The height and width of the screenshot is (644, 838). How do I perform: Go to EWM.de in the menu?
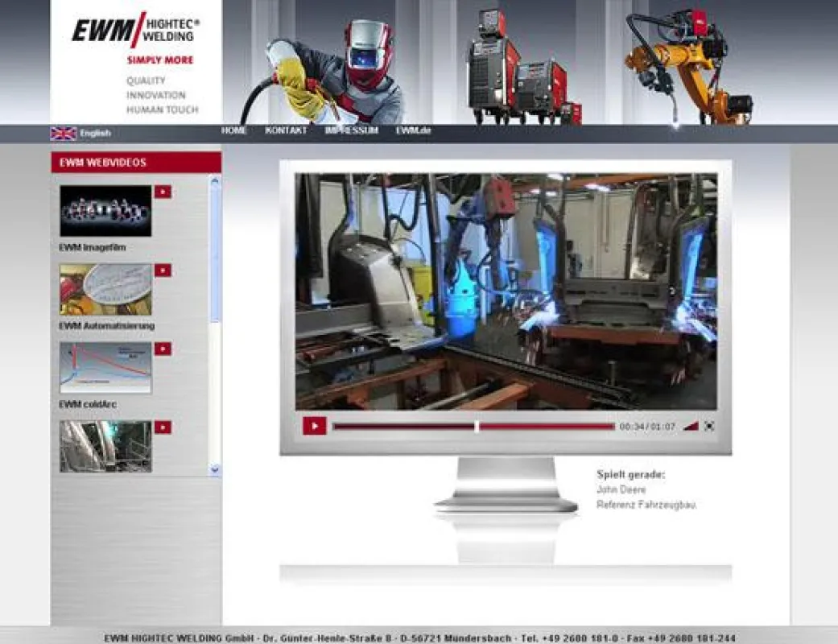click(x=413, y=130)
